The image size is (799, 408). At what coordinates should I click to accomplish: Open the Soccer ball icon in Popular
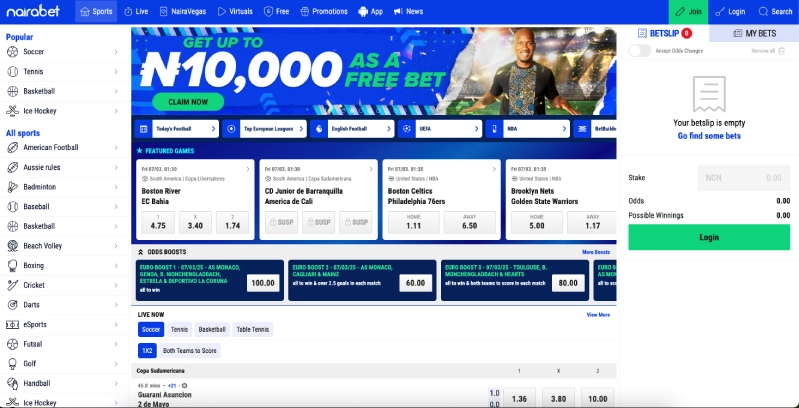coord(13,52)
